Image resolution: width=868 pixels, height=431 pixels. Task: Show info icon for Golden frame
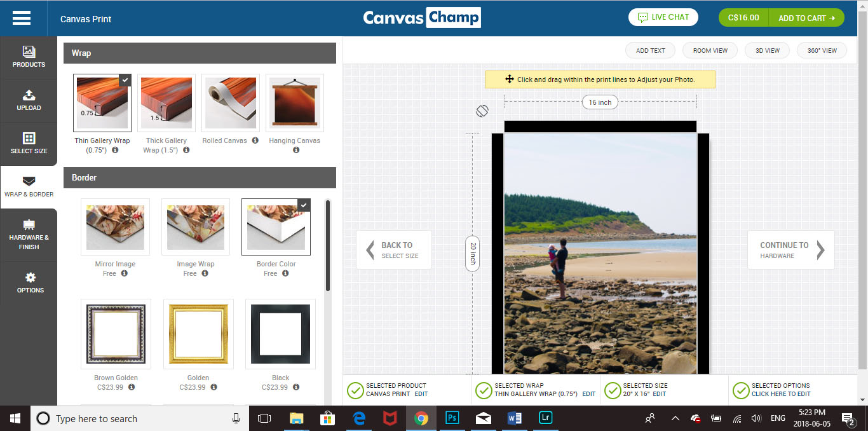click(214, 387)
